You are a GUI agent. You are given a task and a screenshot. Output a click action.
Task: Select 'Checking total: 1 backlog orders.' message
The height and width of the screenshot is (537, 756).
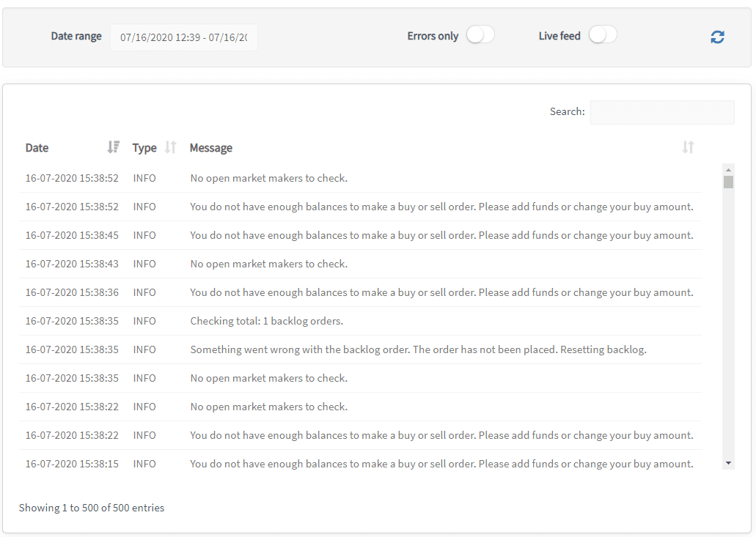pyautogui.click(x=267, y=321)
